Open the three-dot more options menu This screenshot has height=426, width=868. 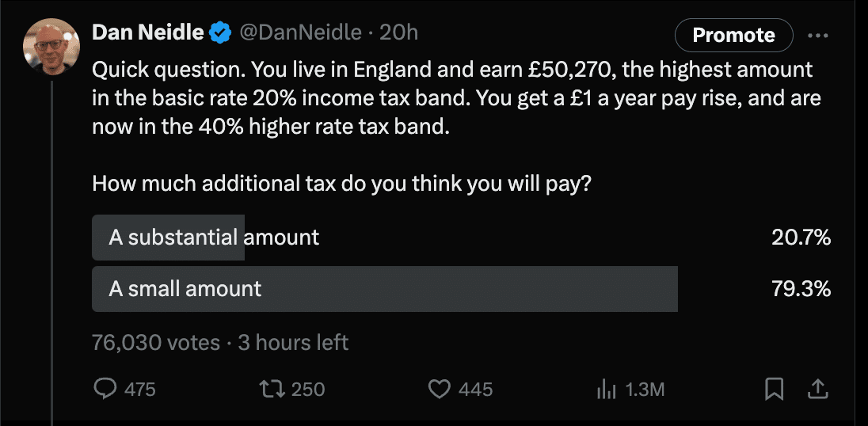click(817, 36)
